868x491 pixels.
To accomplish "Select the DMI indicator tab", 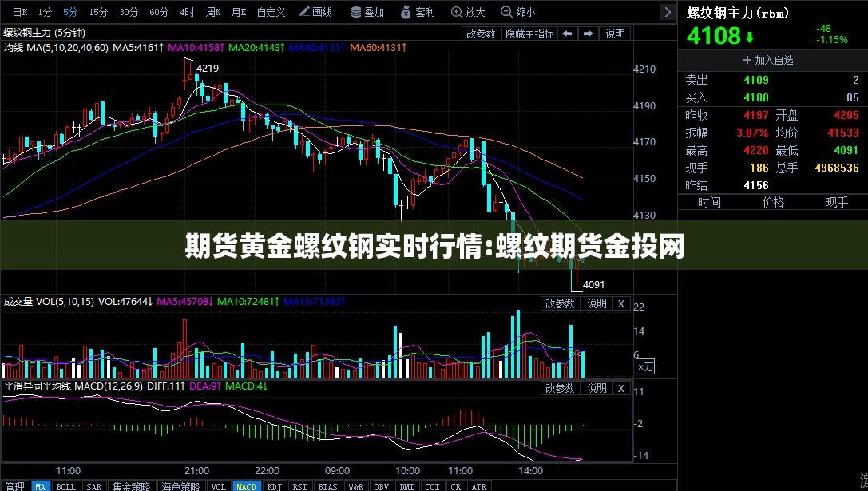I will [x=407, y=486].
